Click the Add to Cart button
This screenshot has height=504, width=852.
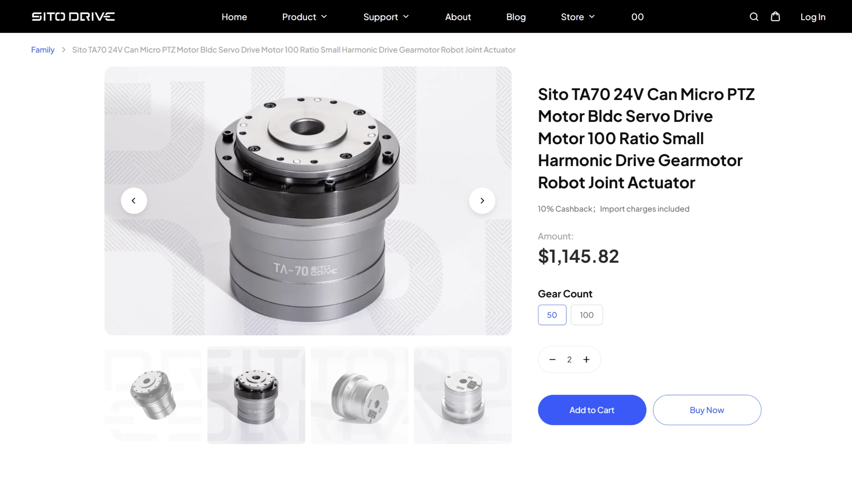[592, 410]
